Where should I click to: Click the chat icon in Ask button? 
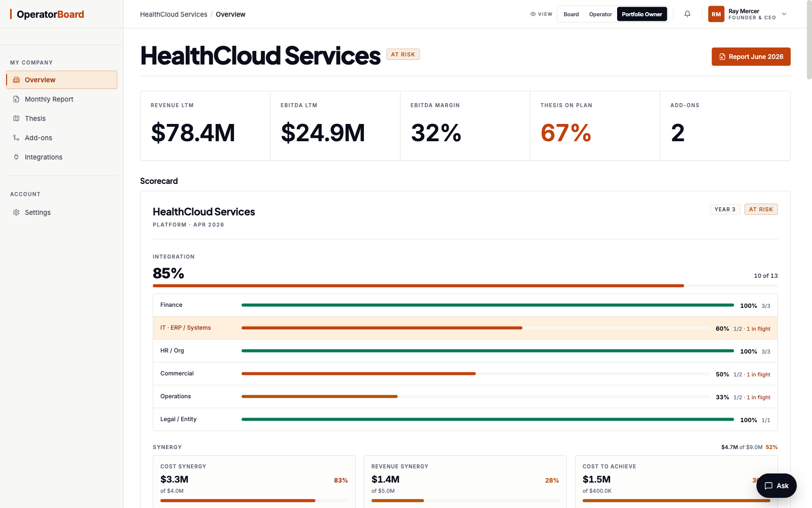point(768,486)
